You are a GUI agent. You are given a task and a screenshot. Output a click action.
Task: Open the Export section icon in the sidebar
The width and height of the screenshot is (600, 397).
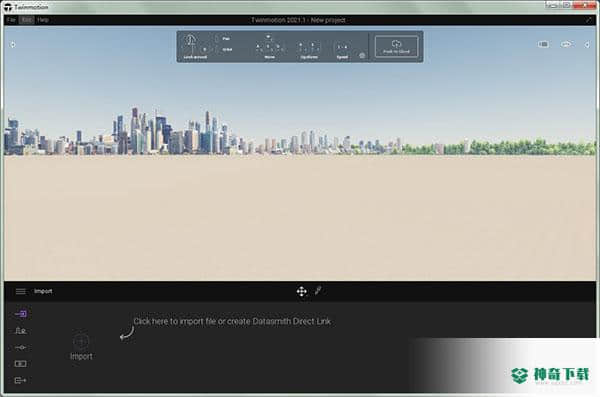[x=21, y=381]
